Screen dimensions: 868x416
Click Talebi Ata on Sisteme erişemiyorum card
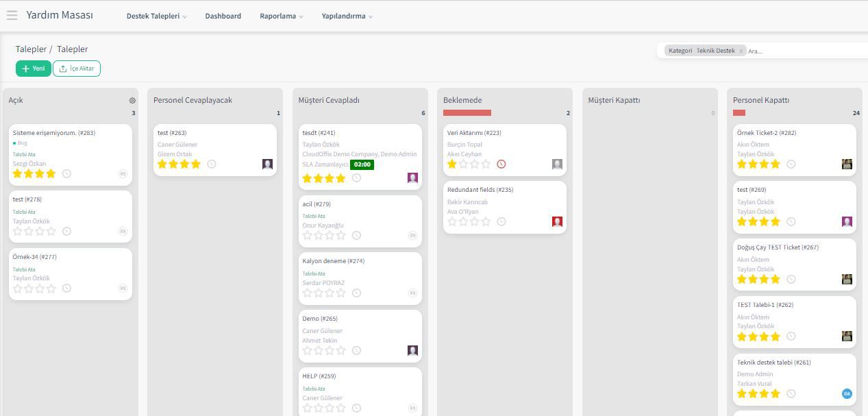[24, 155]
